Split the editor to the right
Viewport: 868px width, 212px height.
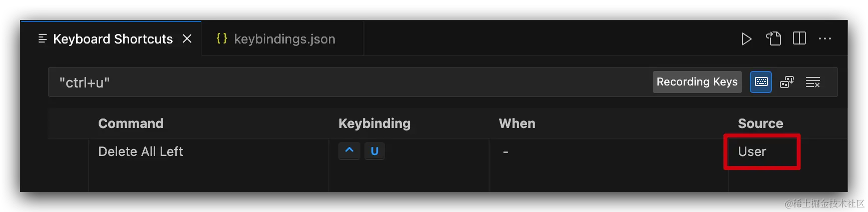click(x=799, y=39)
